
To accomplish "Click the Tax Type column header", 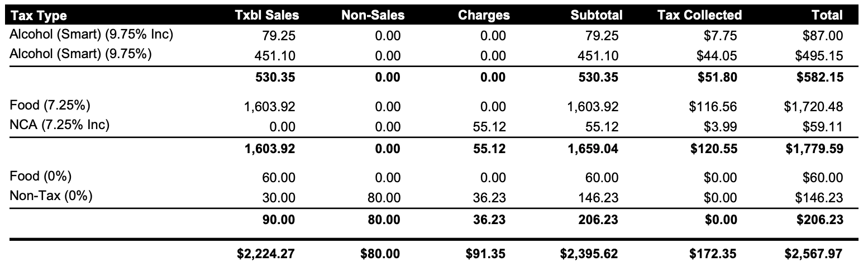I will (x=39, y=15).
